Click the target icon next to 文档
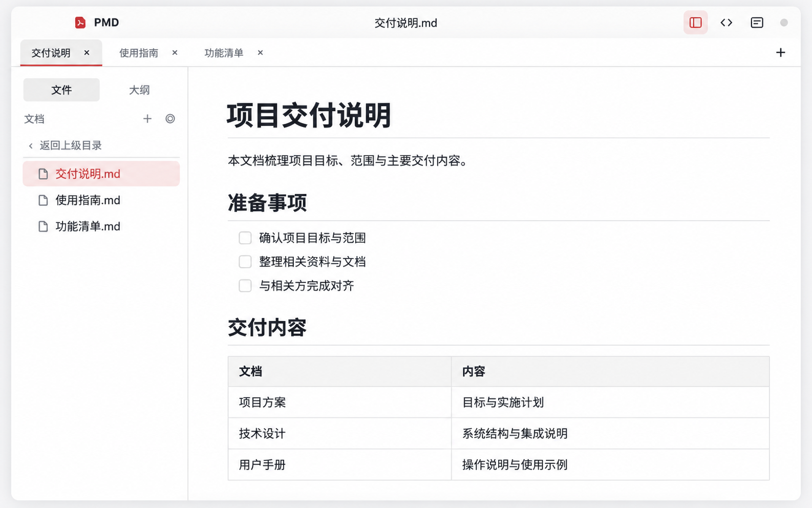This screenshot has height=508, width=812. [x=170, y=119]
